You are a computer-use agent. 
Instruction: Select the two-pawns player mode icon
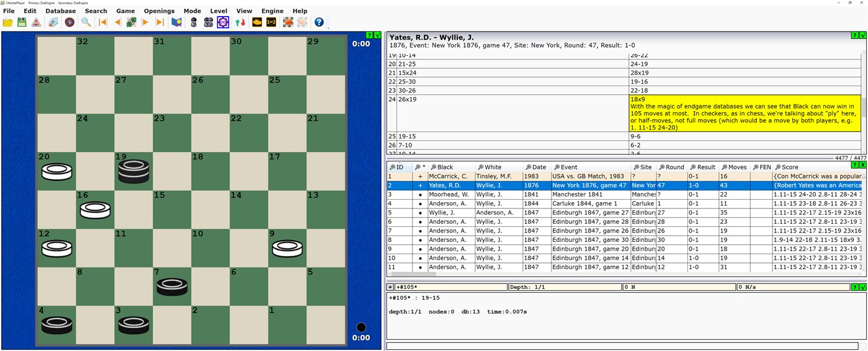point(208,22)
